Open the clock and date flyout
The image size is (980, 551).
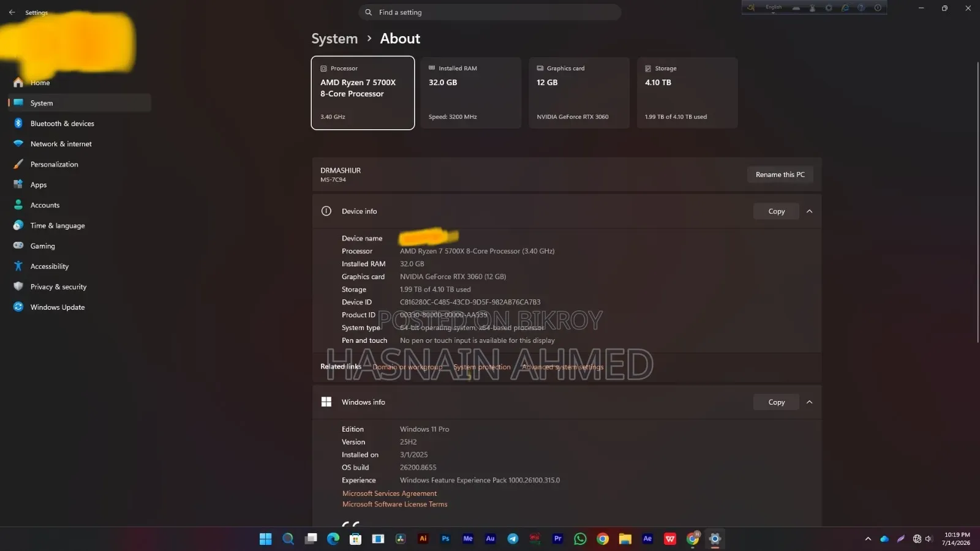(956, 539)
